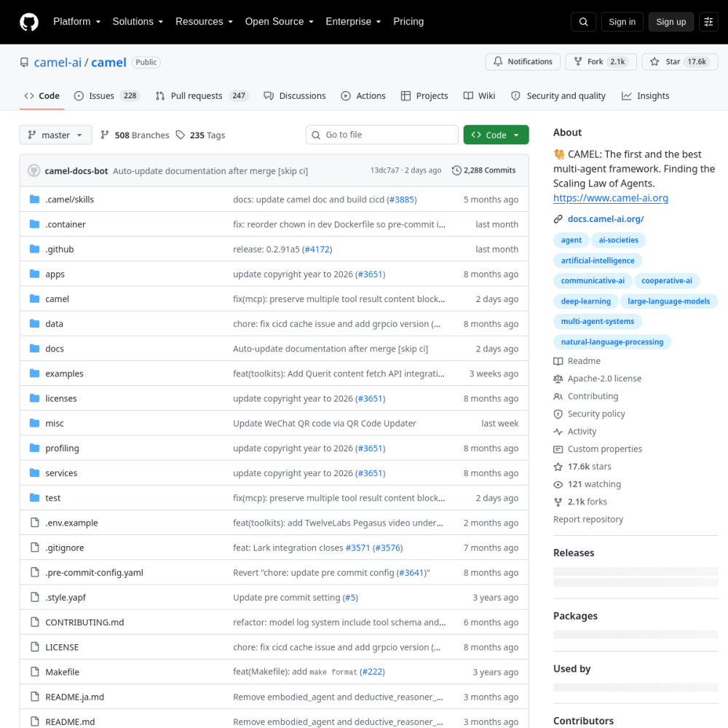Click the star icon beside 17.6k stars
728x728 pixels.
(x=558, y=467)
